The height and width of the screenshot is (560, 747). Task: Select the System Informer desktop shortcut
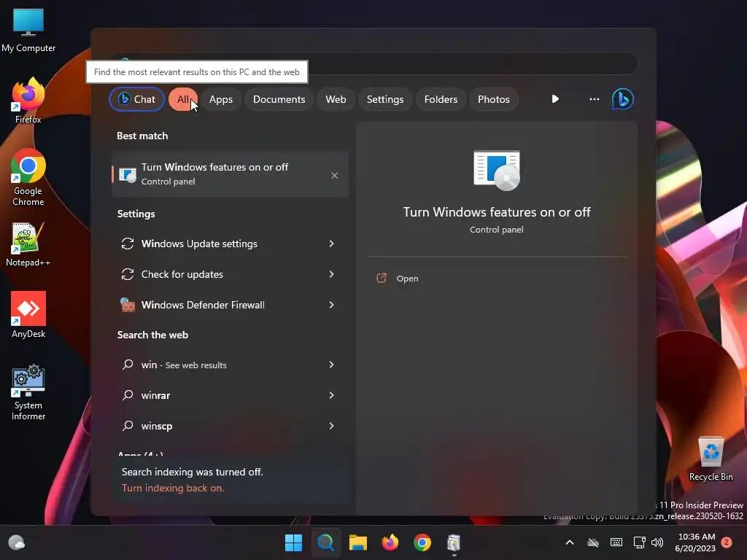[x=28, y=392]
